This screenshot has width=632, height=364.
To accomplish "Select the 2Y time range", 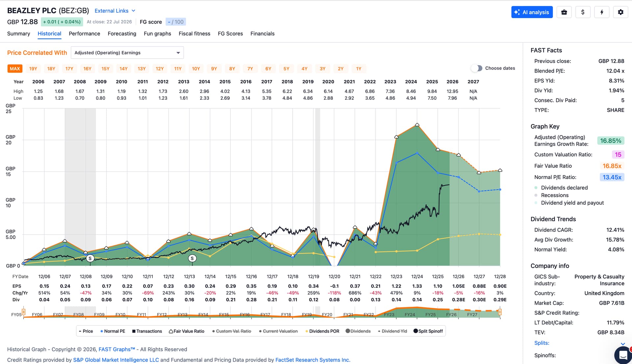I will click(341, 68).
